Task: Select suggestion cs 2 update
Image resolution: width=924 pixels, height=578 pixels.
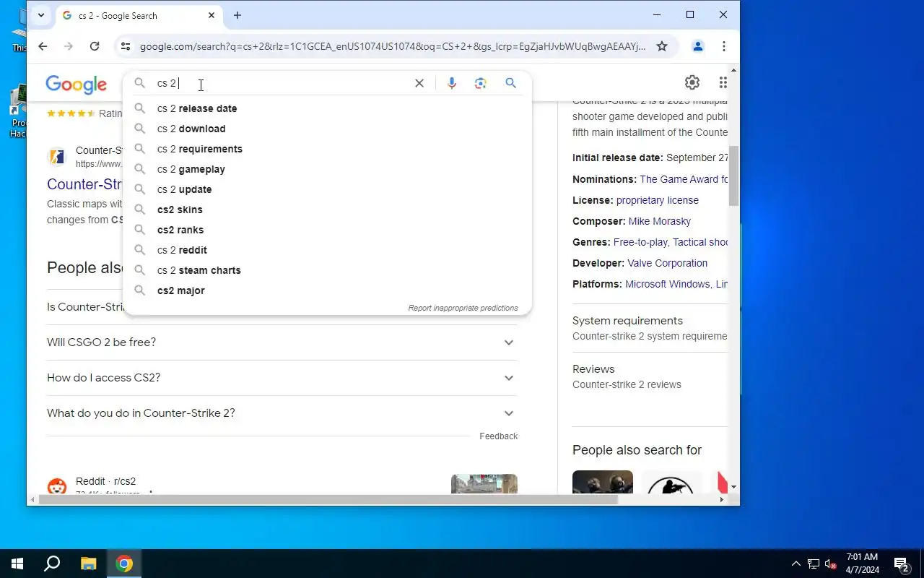Action: click(328, 189)
